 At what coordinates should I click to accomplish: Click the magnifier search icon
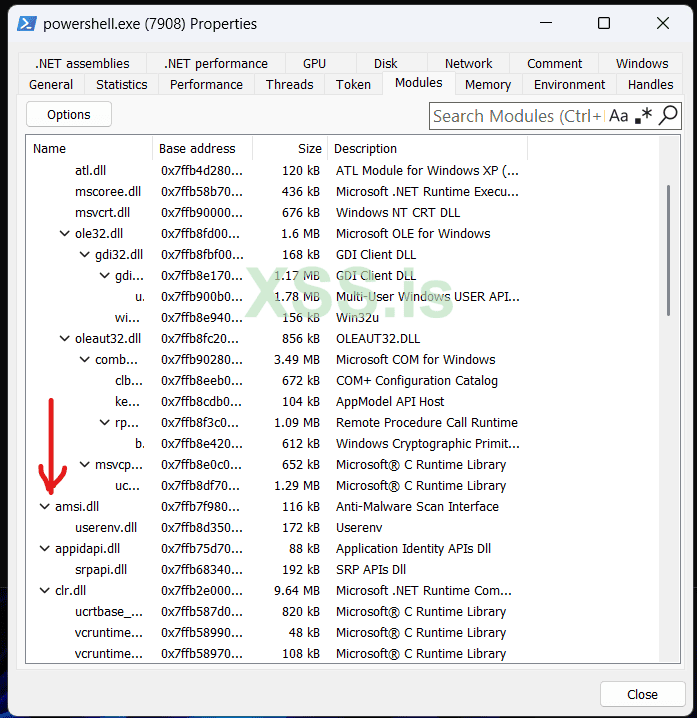coord(668,116)
